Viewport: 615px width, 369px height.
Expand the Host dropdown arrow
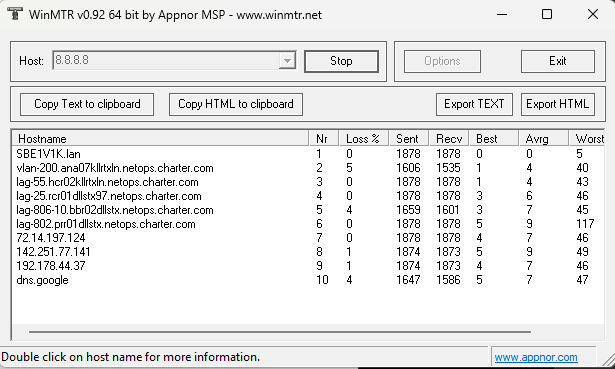tap(287, 61)
